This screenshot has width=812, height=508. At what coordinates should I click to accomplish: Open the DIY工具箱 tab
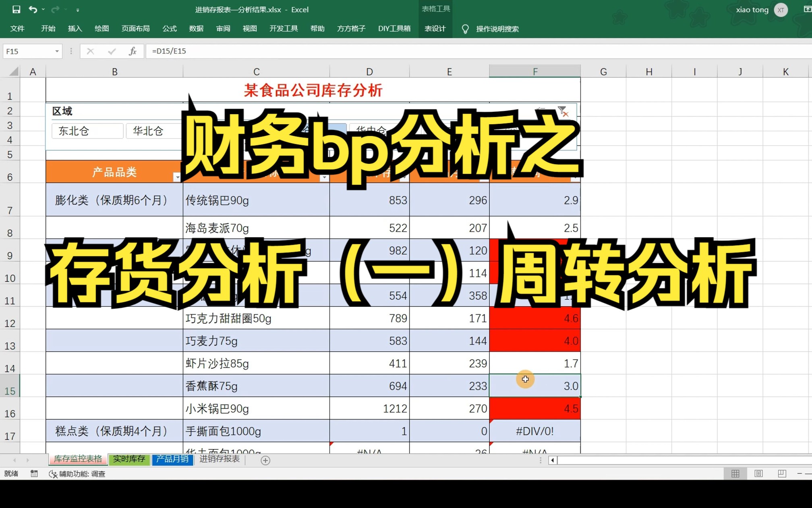click(394, 29)
